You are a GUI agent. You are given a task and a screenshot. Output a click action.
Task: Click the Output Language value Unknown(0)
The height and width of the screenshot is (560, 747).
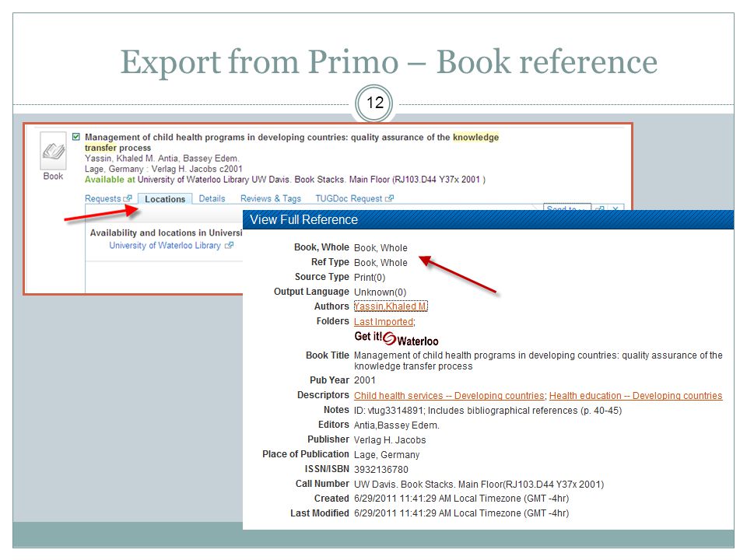click(x=381, y=292)
